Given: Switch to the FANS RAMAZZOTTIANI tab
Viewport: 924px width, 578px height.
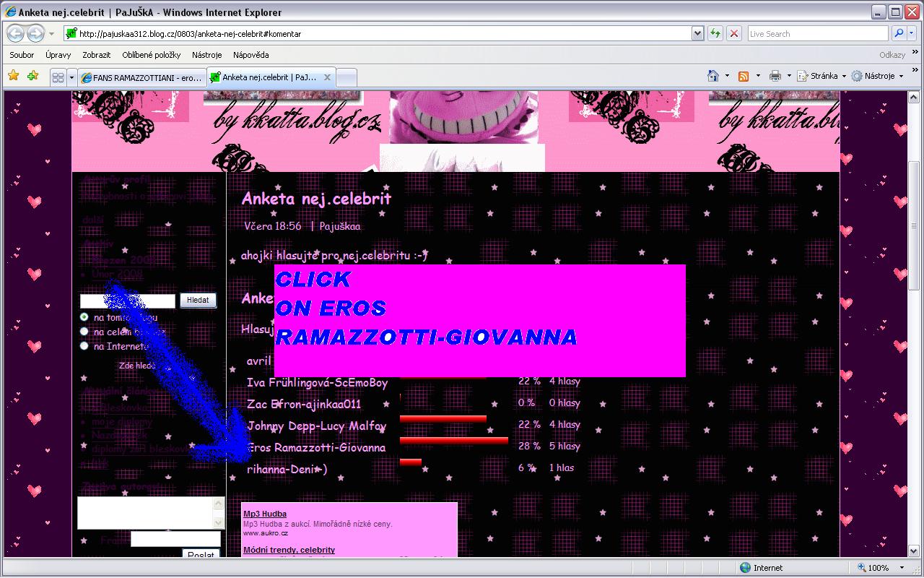Looking at the screenshot, I should click(x=141, y=77).
